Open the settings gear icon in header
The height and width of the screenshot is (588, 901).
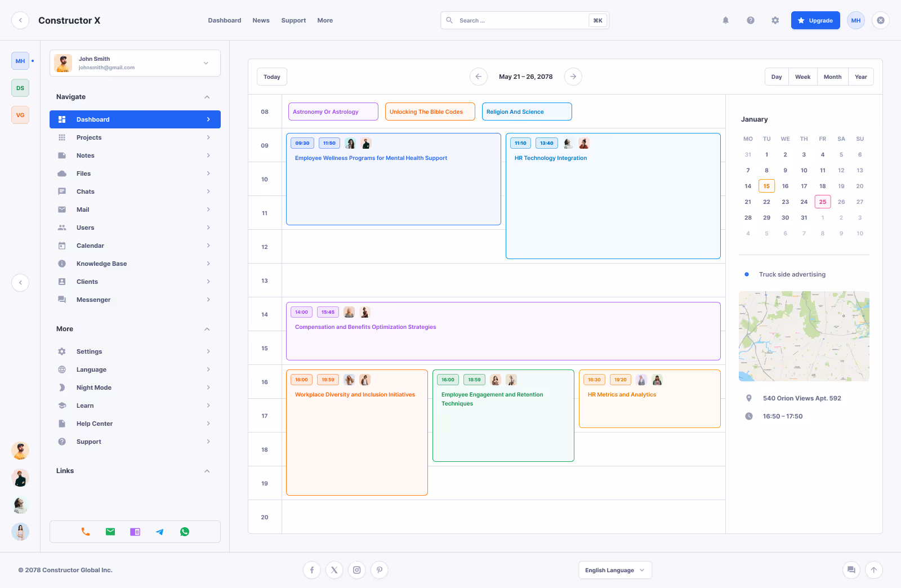click(x=775, y=20)
